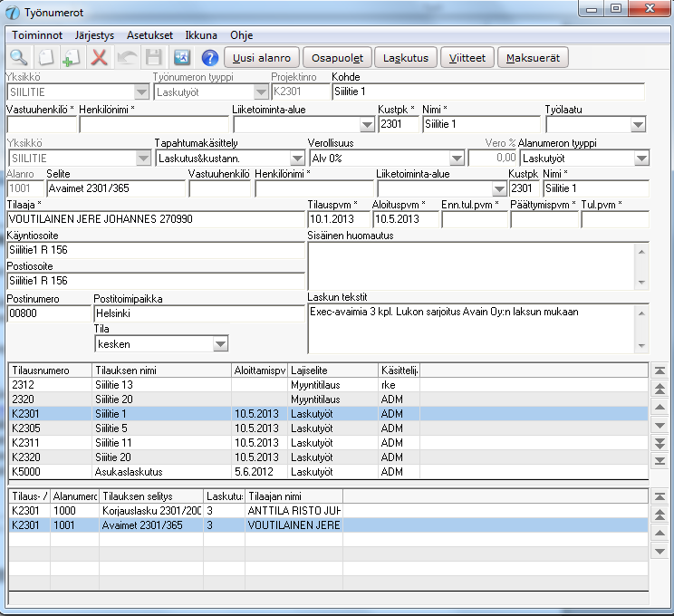This screenshot has width=674, height=616.
Task: Open the Tila kesken dropdown
Action: pyautogui.click(x=220, y=344)
